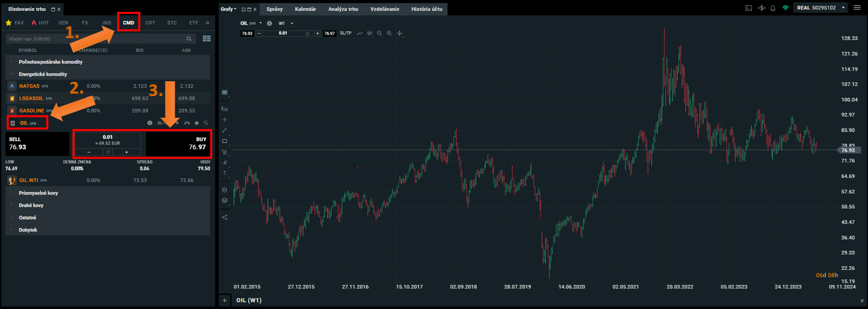Click the hamburger main menu icon
Viewport: 868px width, 309px height.
pyautogui.click(x=857, y=8)
